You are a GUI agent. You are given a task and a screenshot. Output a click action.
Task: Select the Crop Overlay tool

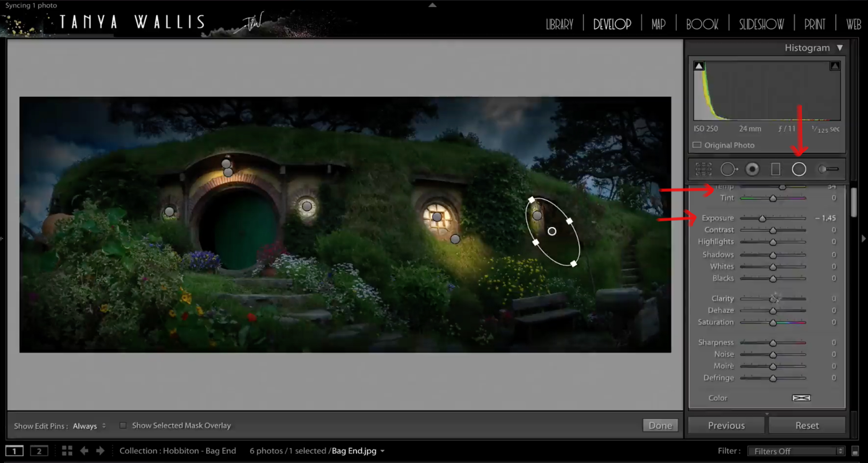tap(703, 169)
